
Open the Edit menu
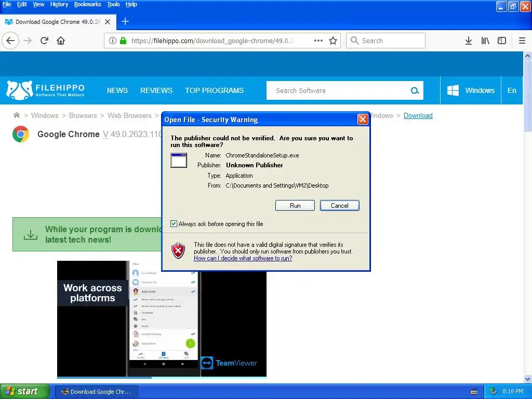(22, 4)
